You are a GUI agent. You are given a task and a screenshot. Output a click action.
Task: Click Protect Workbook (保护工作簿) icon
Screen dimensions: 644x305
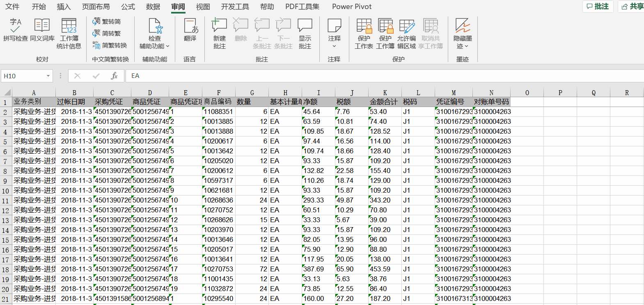coord(385,34)
